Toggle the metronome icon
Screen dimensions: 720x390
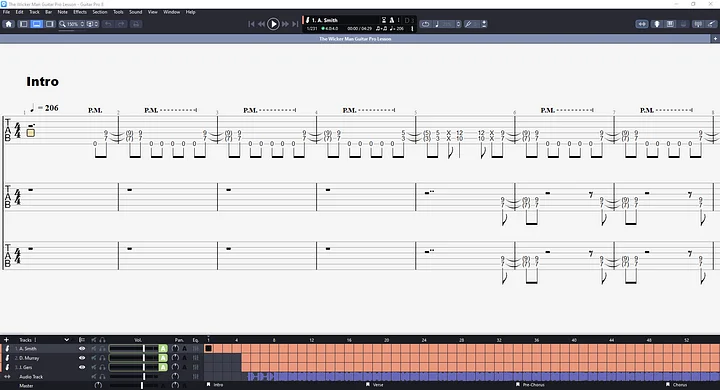[392, 20]
